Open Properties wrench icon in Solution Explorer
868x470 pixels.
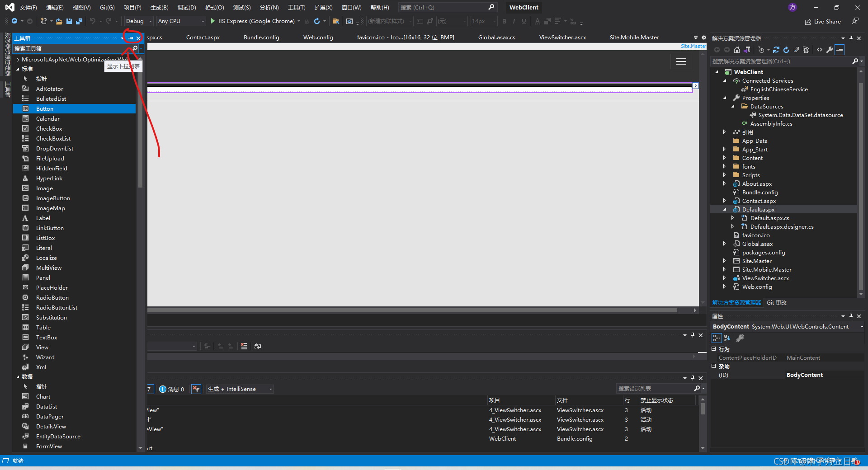click(830, 50)
